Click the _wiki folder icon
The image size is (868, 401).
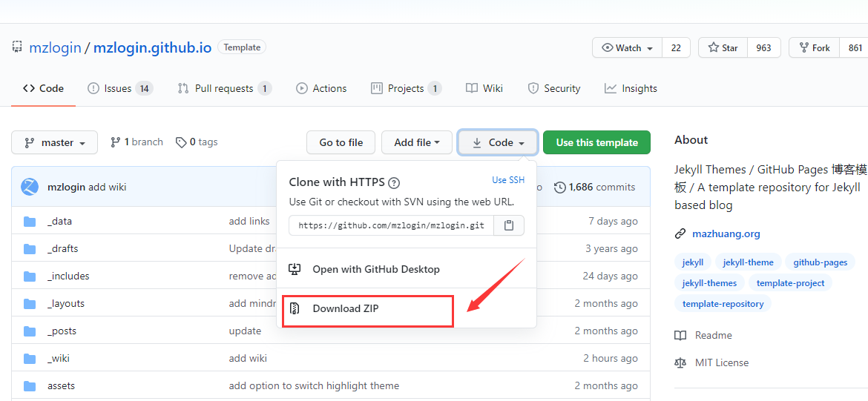pos(30,359)
